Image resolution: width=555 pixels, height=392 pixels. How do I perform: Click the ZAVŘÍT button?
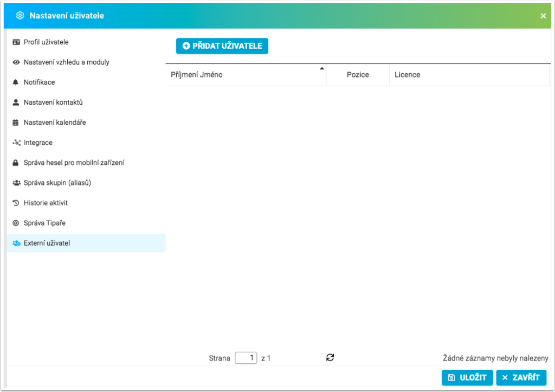(x=521, y=377)
